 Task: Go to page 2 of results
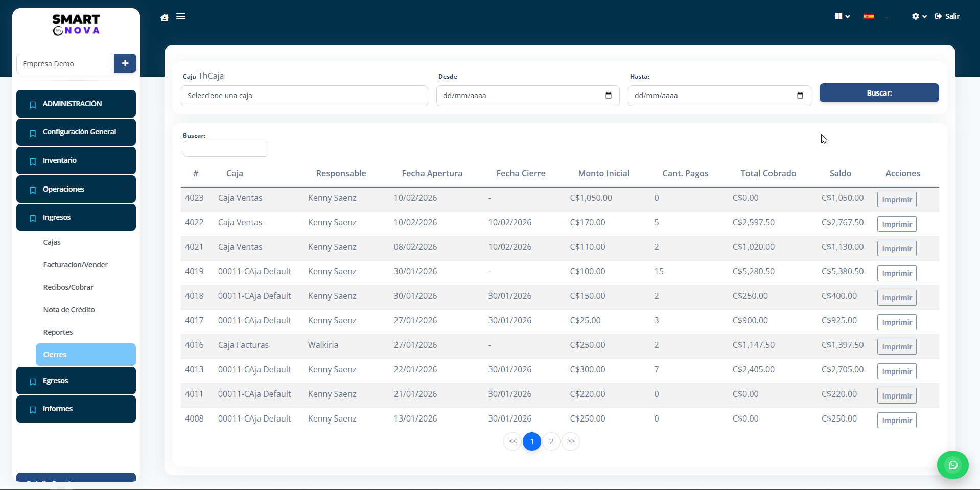[x=551, y=441]
